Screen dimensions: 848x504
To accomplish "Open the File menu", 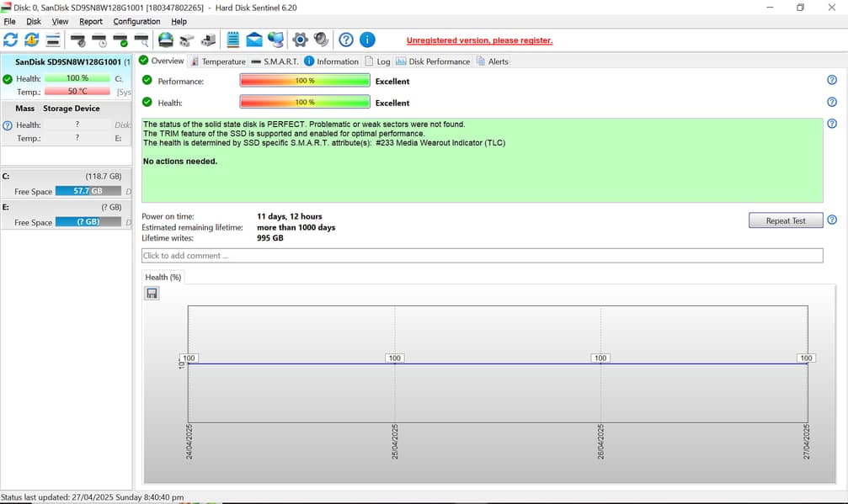I will 9,22.
